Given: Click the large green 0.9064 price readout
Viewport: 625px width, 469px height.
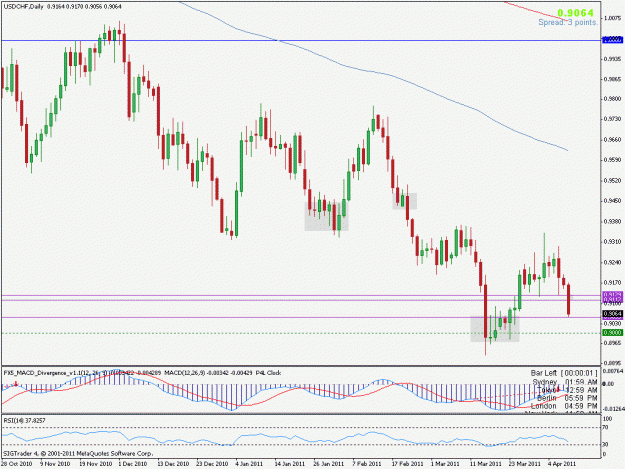Looking at the screenshot, I should coord(575,13).
